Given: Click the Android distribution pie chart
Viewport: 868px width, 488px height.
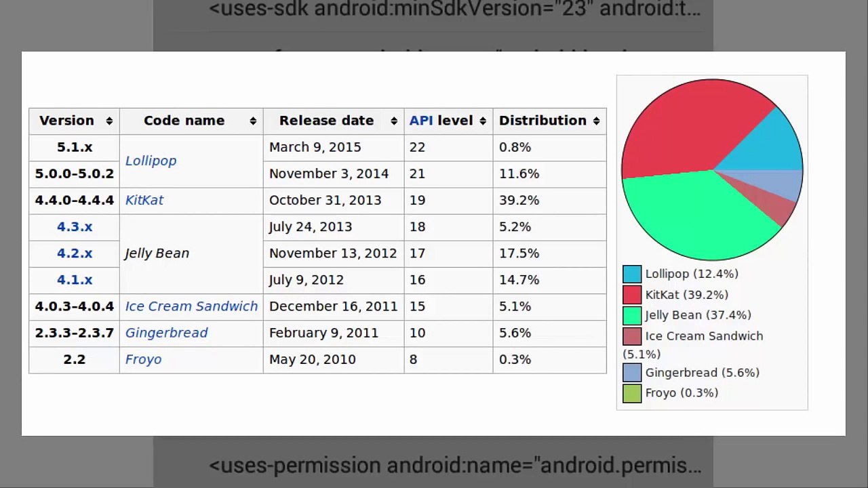Looking at the screenshot, I should click(x=712, y=169).
